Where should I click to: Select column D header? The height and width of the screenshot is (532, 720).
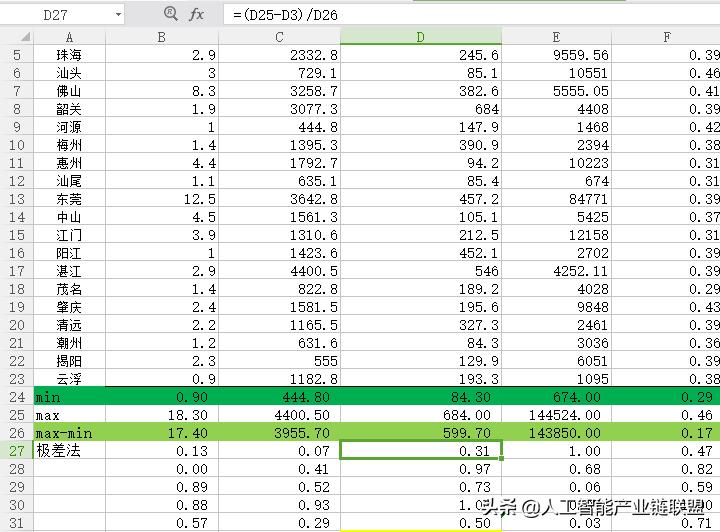coord(421,37)
